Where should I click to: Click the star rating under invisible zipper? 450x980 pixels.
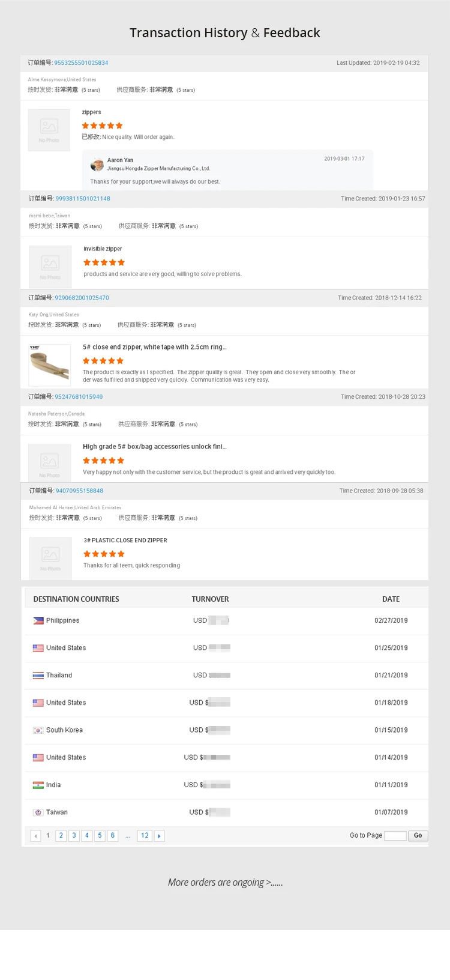[x=104, y=262]
